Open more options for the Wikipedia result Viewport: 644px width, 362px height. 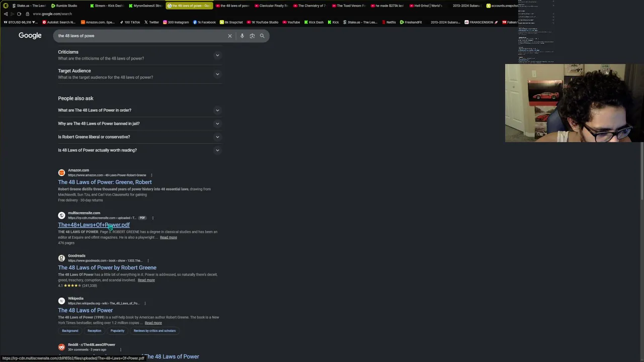(x=145, y=304)
